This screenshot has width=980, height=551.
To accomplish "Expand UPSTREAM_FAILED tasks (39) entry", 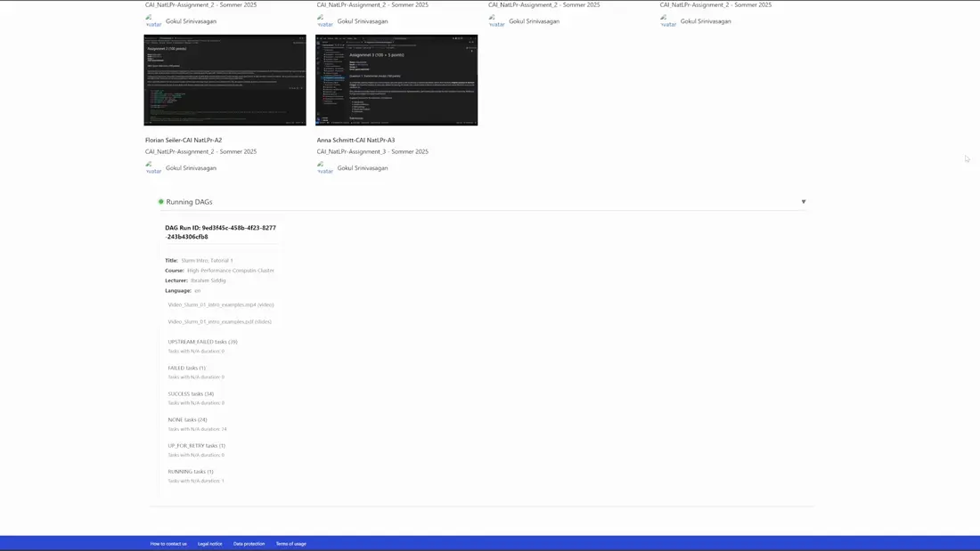I will (x=202, y=342).
